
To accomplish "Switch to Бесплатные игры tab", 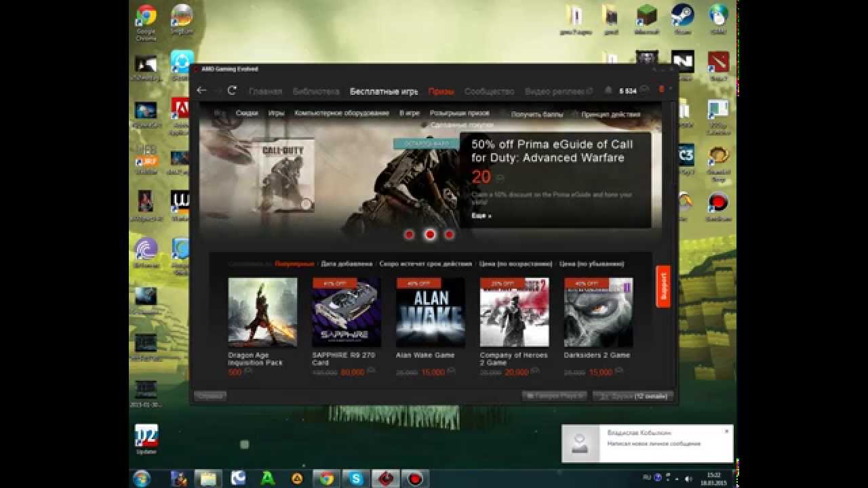I will (384, 91).
